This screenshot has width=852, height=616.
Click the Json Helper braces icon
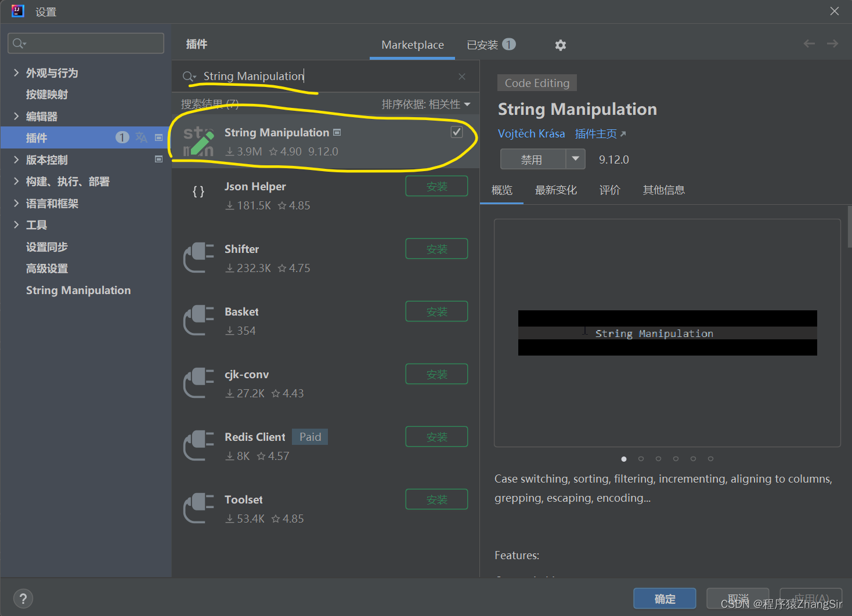tap(198, 191)
